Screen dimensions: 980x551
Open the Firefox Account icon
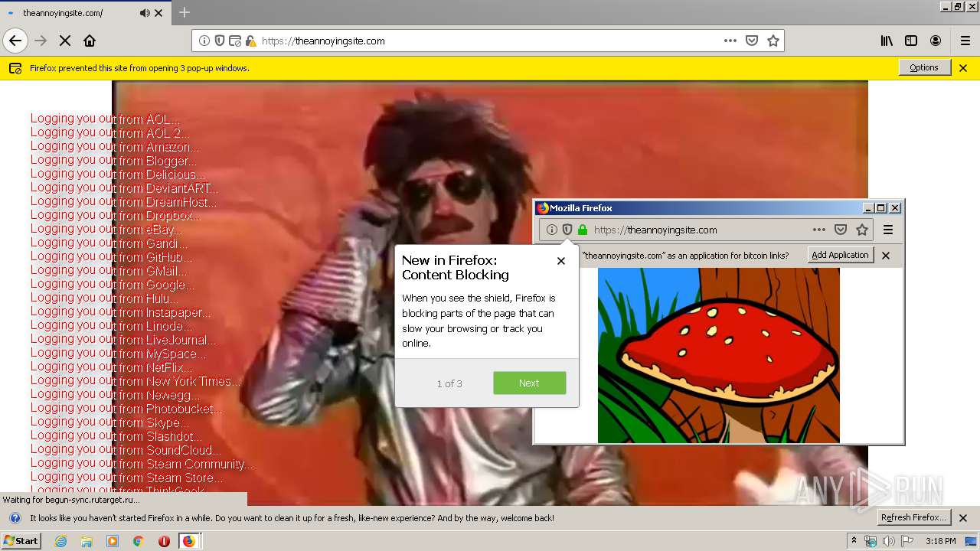(x=936, y=41)
